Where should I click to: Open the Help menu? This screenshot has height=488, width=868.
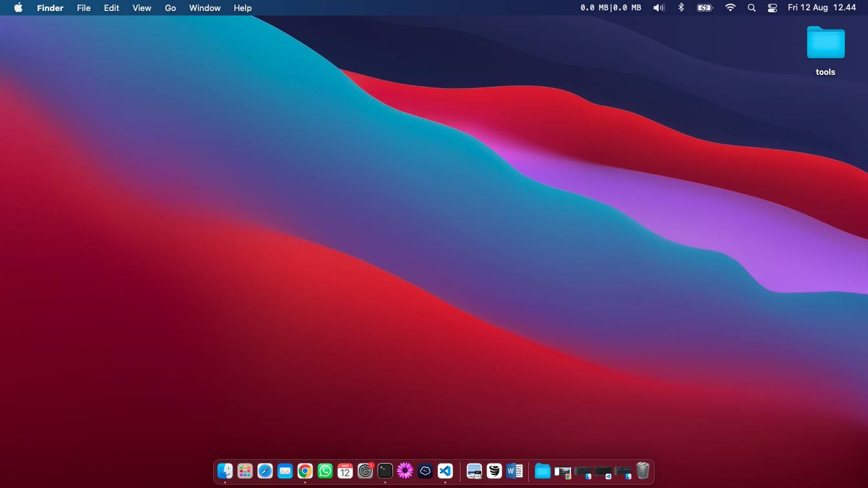[243, 8]
